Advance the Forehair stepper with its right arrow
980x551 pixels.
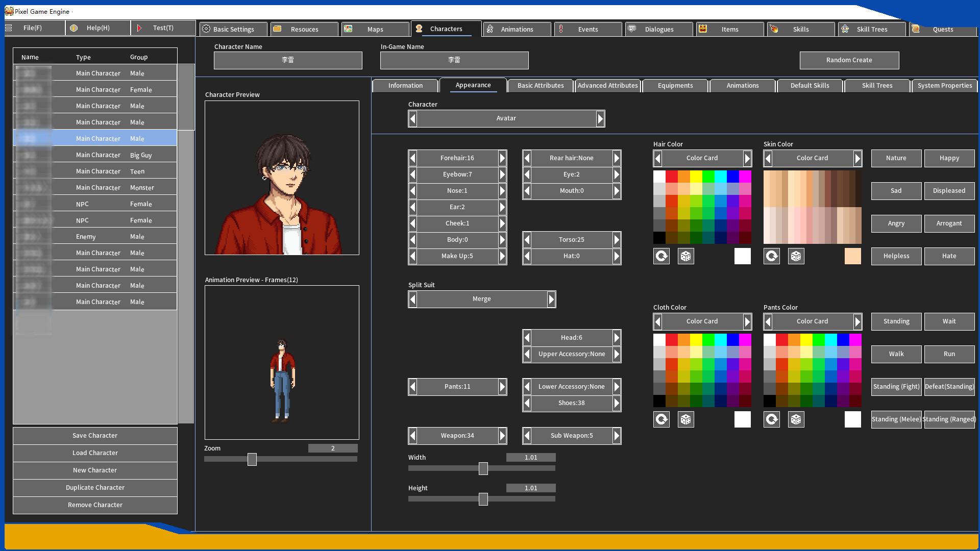502,158
